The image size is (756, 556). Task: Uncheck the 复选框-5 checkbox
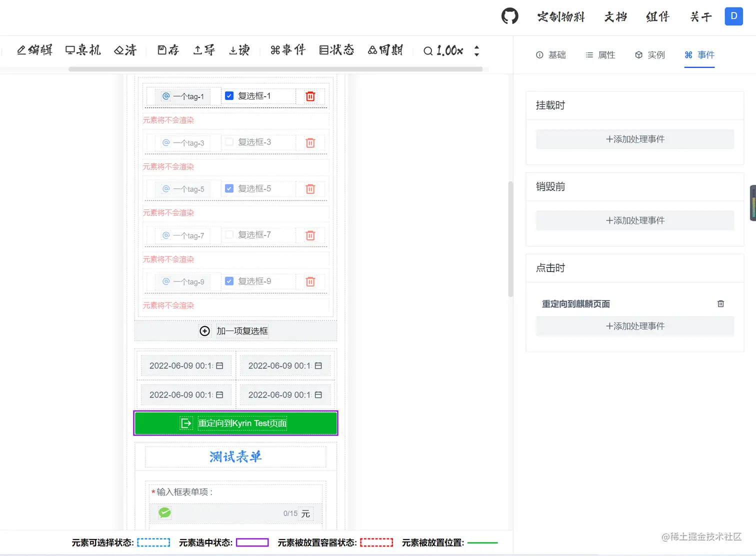pyautogui.click(x=229, y=188)
